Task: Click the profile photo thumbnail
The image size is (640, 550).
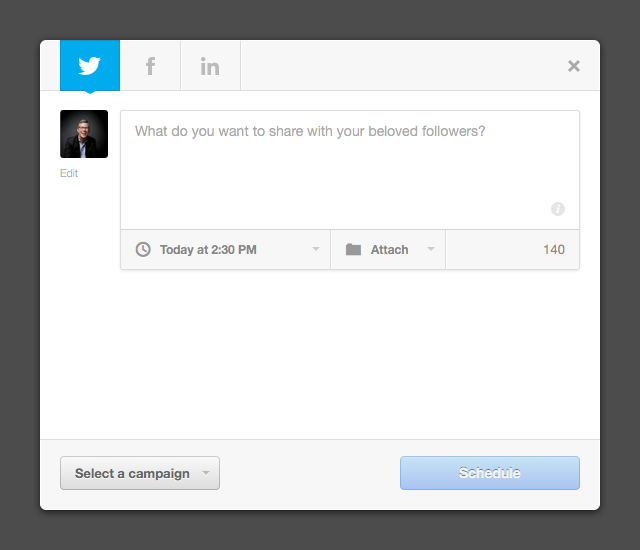Action: 84,134
